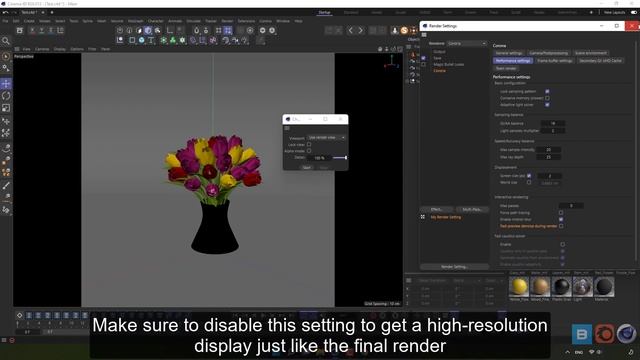Screen dimensions: 640x360
Task: Adjust the detail slider in small dialog
Action: 340,158
